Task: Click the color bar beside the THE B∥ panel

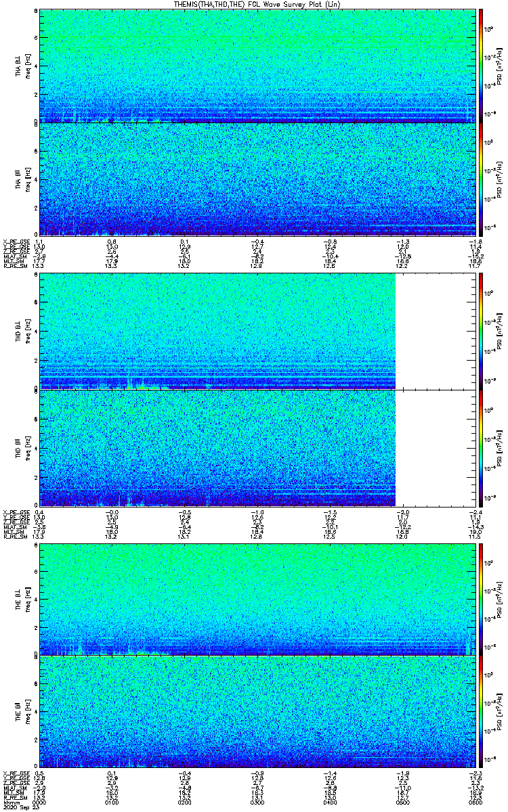Action: click(481, 713)
